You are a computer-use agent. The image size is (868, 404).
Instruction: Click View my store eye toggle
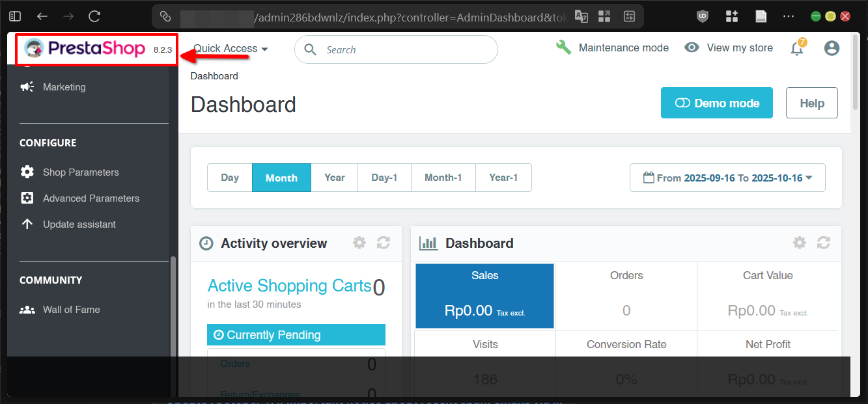692,47
